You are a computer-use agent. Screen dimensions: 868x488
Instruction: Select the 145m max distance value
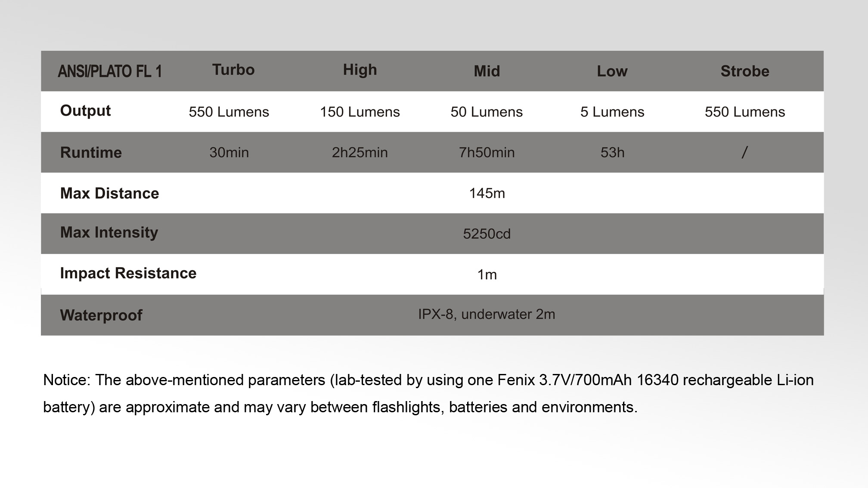coord(487,193)
